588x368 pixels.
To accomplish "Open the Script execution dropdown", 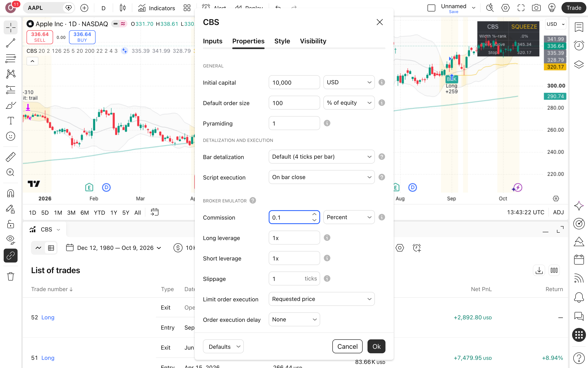I will pyautogui.click(x=321, y=177).
